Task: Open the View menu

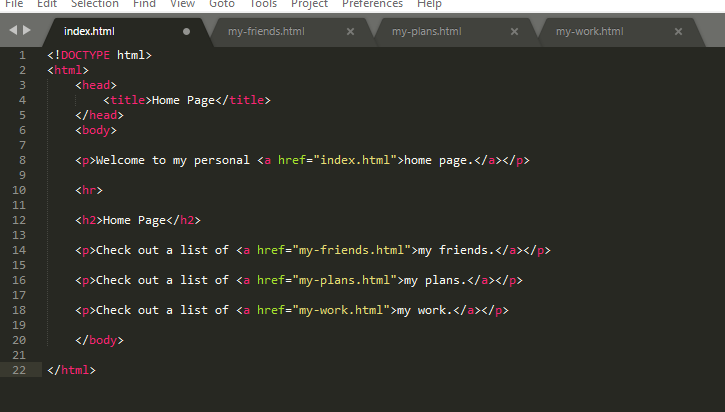Action: (x=182, y=4)
